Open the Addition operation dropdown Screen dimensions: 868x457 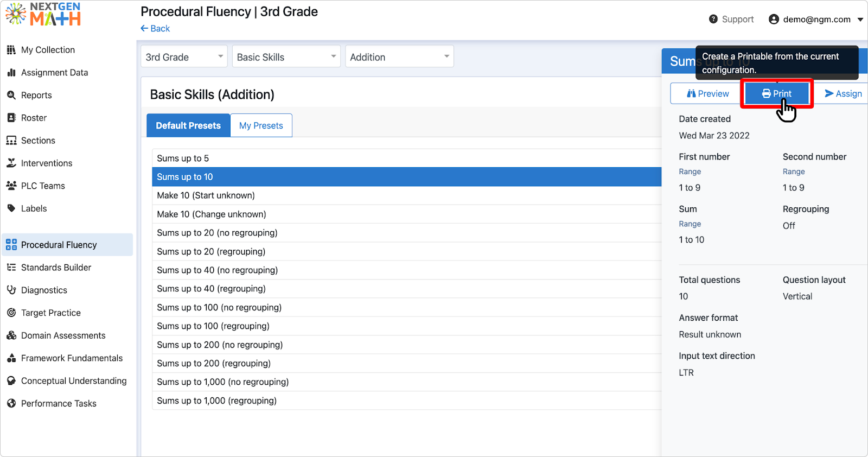(399, 56)
